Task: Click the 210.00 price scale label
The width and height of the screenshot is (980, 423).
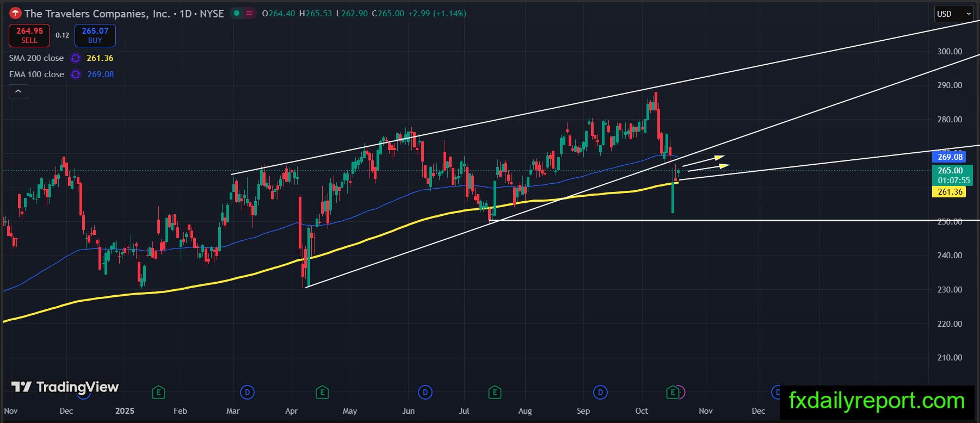Action: (x=950, y=358)
